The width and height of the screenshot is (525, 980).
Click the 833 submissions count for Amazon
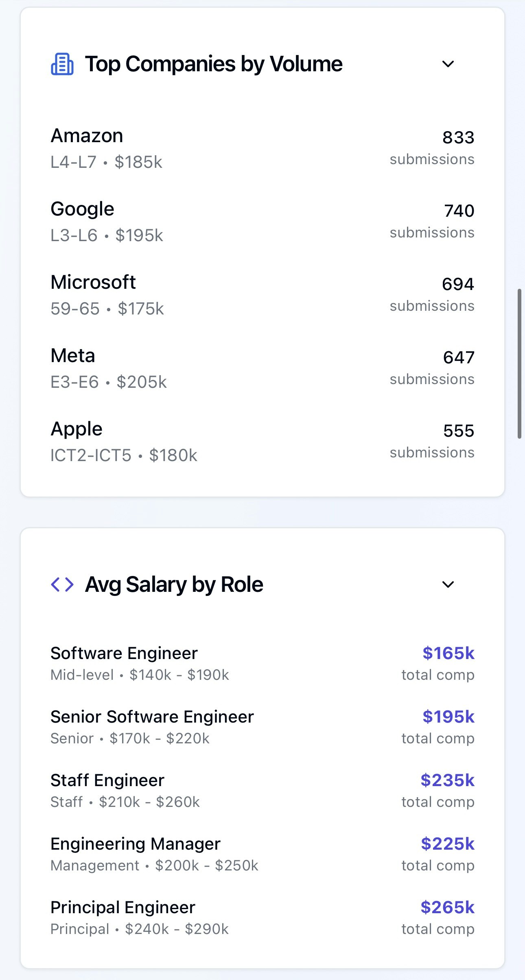(x=432, y=148)
